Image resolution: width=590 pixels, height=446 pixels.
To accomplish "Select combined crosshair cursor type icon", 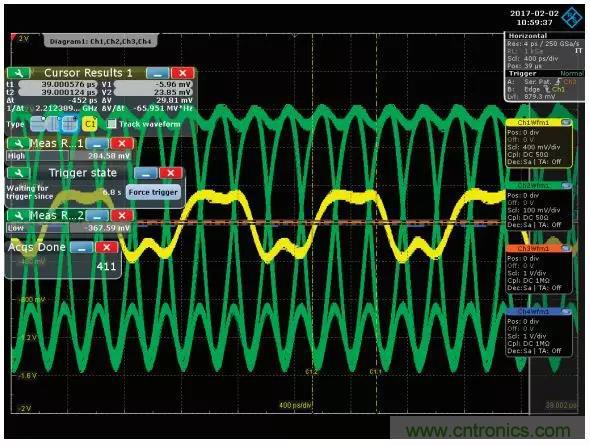I will coord(69,124).
